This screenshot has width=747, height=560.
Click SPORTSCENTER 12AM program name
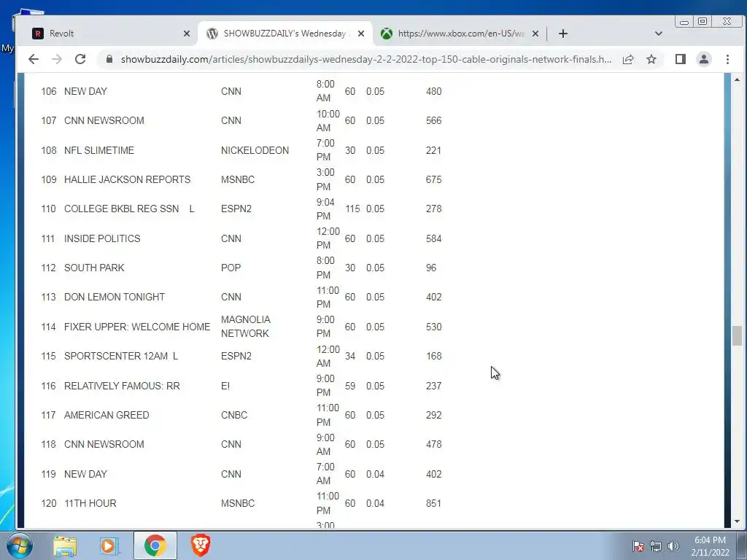pyautogui.click(x=116, y=356)
